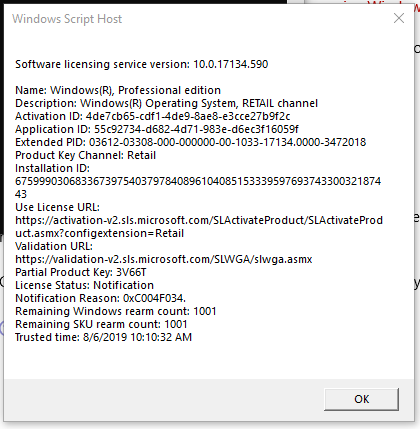This screenshot has width=420, height=429.
Task: Click the 'Remaining Windows rearm count: 1001' line
Action: tap(116, 311)
